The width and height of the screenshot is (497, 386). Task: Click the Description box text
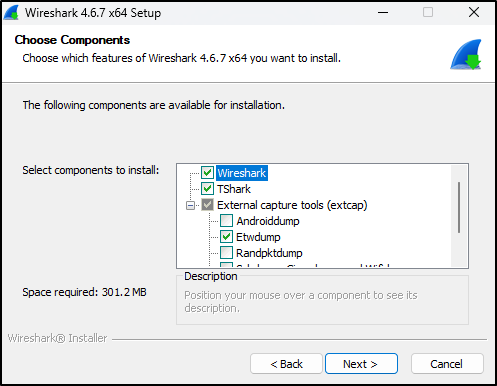click(301, 301)
